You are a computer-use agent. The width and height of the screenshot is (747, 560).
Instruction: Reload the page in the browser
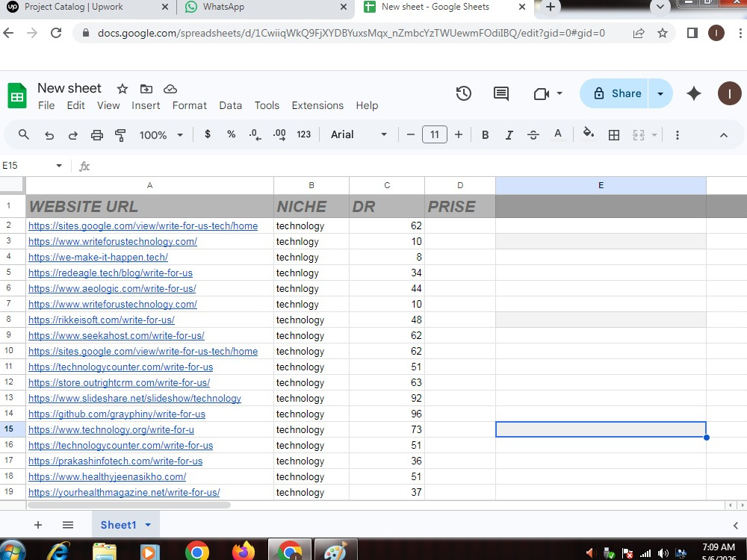coord(56,33)
